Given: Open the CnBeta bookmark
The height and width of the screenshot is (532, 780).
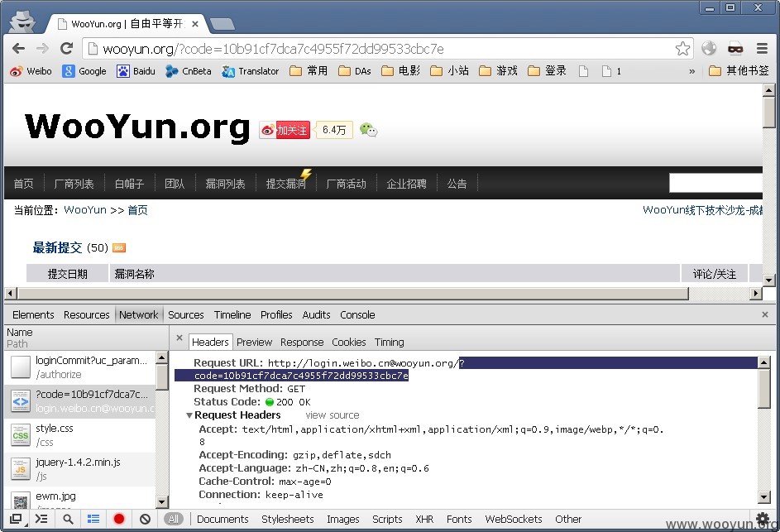Looking at the screenshot, I should coord(189,71).
